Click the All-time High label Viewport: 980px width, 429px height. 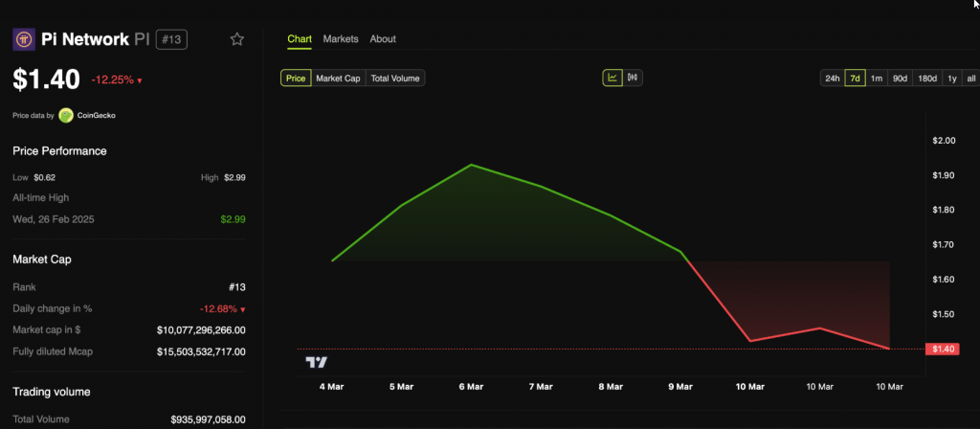pos(40,197)
